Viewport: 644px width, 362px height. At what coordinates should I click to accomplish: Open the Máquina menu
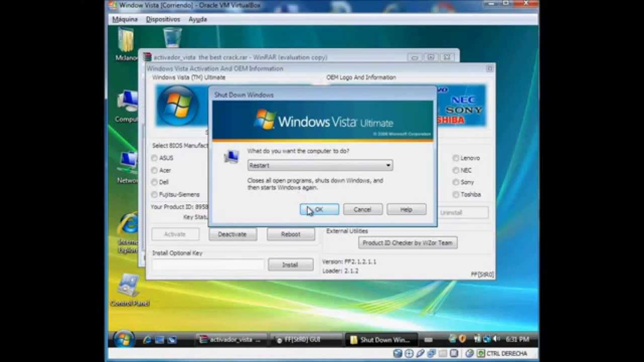125,19
